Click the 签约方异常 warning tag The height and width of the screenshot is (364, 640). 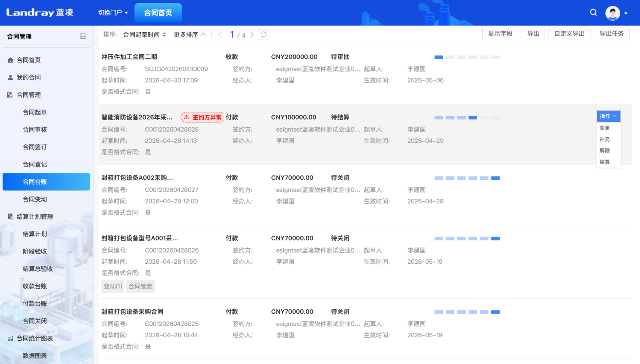[x=202, y=117]
